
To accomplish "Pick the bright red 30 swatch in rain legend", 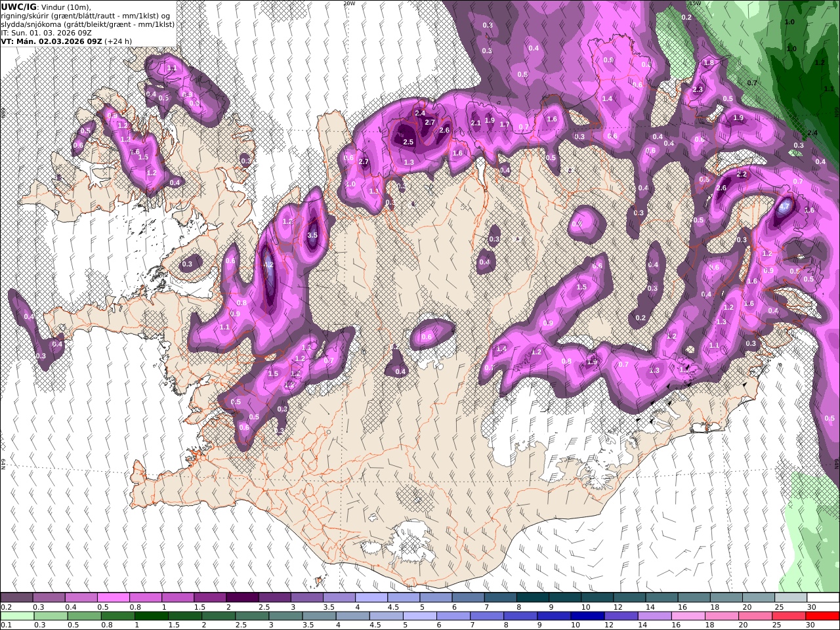I will [822, 616].
